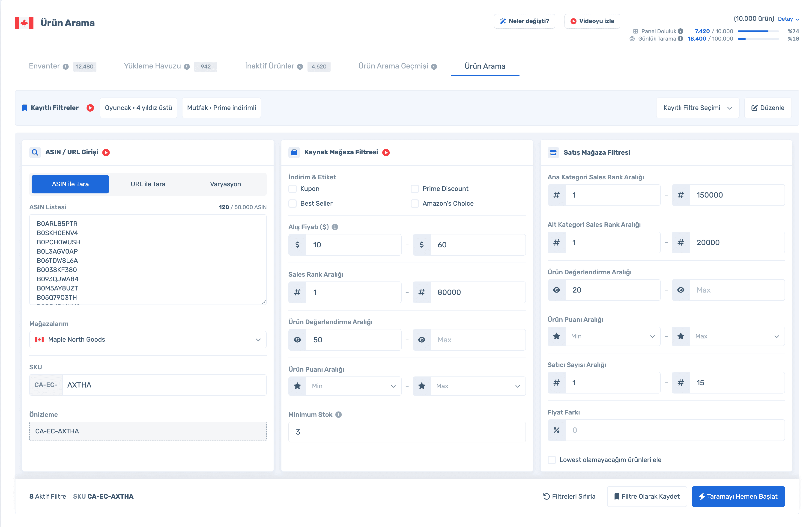Play the Kayıtlı Filtreler video icon
812x527 pixels.
tap(90, 108)
